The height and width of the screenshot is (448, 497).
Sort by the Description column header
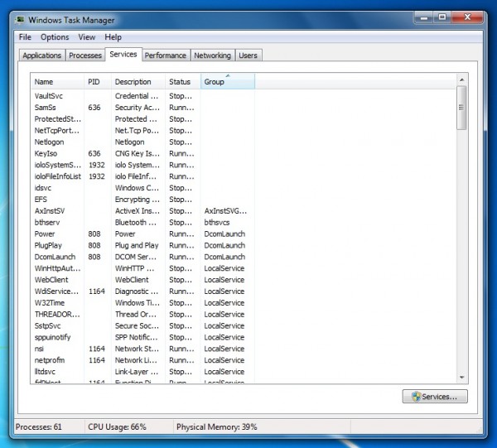pyautogui.click(x=138, y=82)
